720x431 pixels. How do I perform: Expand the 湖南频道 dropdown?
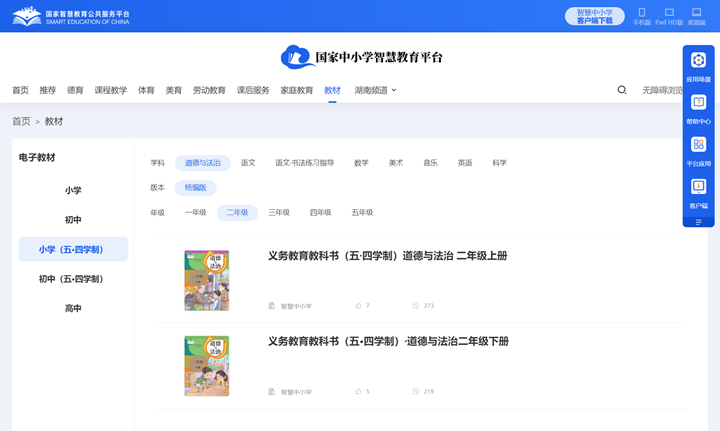375,90
